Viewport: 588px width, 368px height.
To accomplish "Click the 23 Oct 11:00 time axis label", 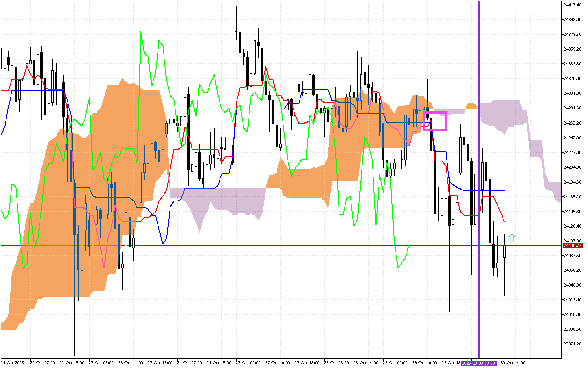I will coord(130,363).
